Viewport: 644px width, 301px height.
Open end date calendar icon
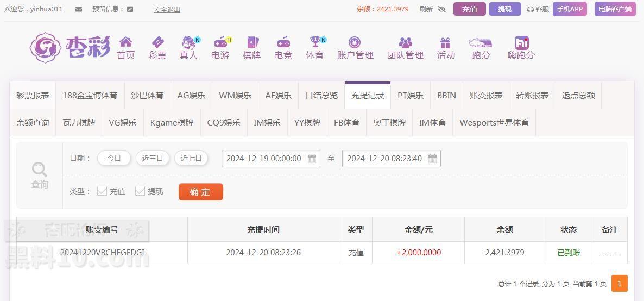(432, 158)
